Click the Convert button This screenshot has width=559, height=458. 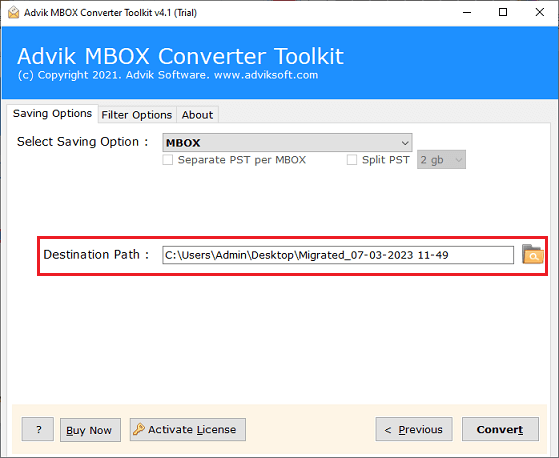click(x=500, y=429)
